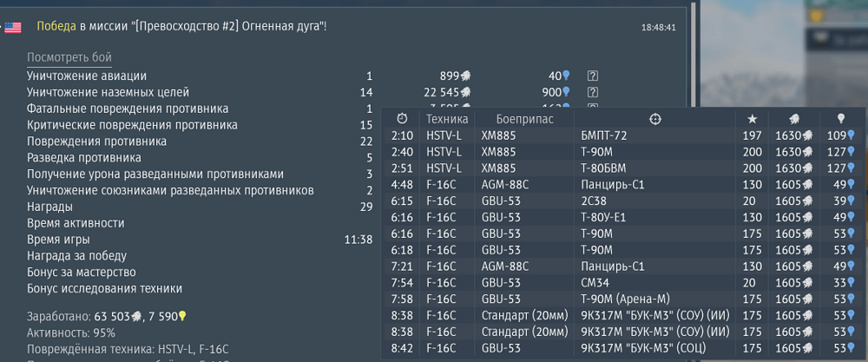Select the 'Т-80БВМ' target entry
The height and width of the screenshot is (362, 868).
(x=603, y=168)
